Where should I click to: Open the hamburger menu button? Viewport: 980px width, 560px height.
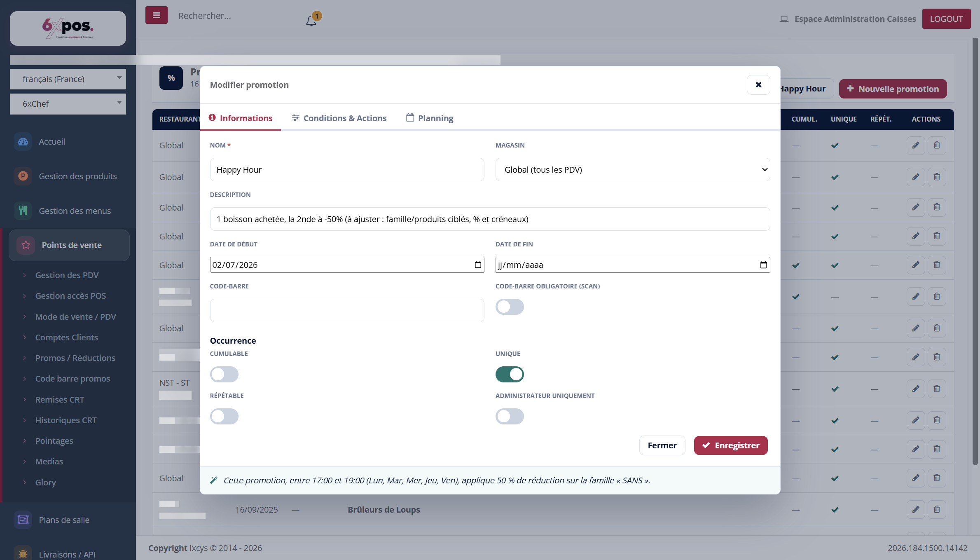tap(156, 15)
